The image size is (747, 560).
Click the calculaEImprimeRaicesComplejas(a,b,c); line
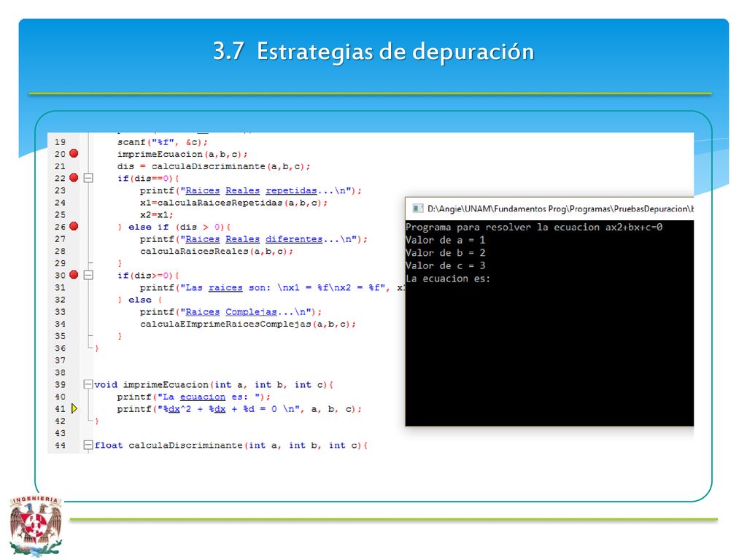point(248,324)
